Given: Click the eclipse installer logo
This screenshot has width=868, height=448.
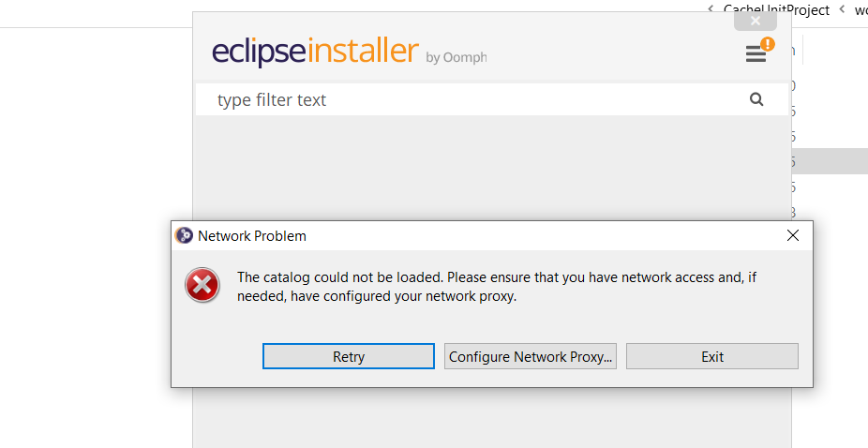Looking at the screenshot, I should [x=315, y=52].
